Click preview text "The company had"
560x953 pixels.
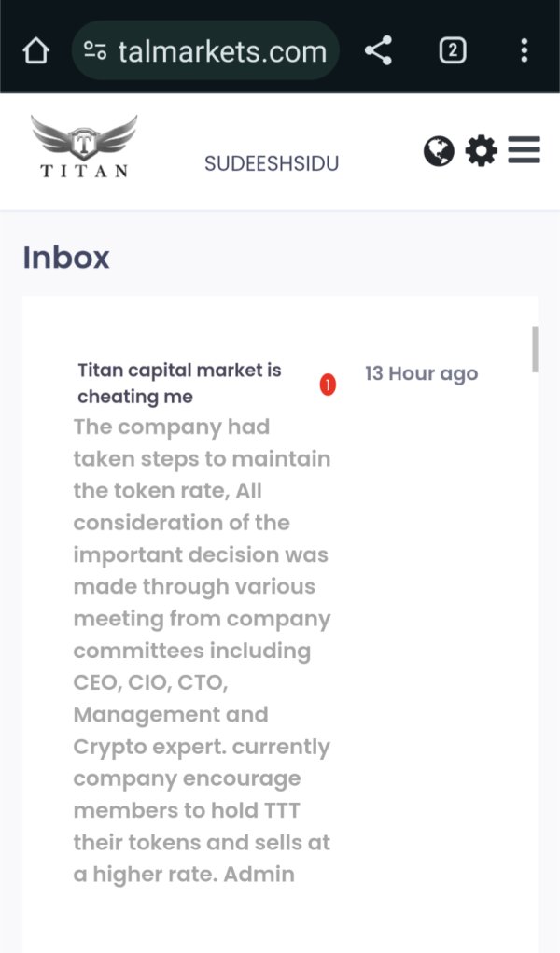(172, 427)
